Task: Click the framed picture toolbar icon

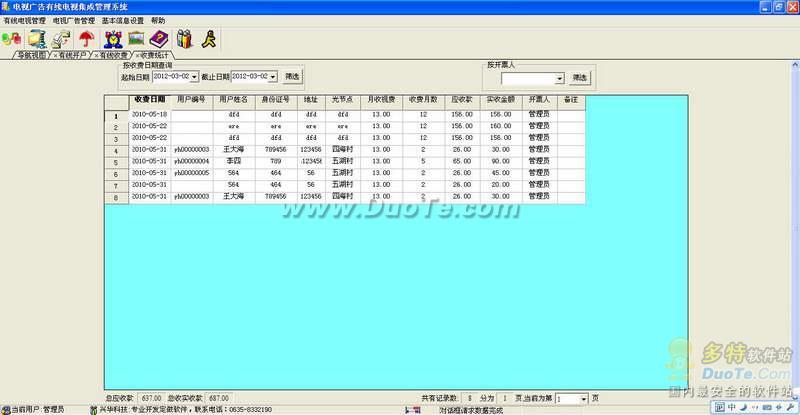Action: (x=136, y=39)
